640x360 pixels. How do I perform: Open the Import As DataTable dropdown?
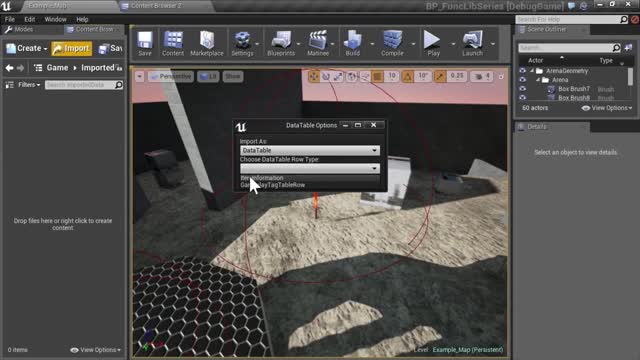(x=310, y=150)
